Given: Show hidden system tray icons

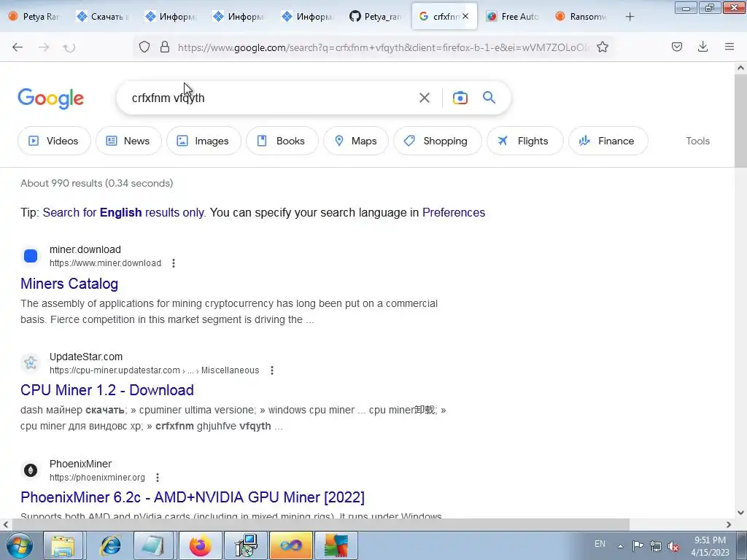Looking at the screenshot, I should pyautogui.click(x=620, y=546).
